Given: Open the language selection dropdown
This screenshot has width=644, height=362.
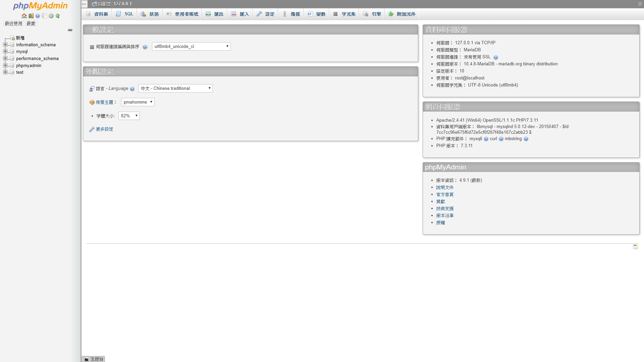Looking at the screenshot, I should point(175,88).
